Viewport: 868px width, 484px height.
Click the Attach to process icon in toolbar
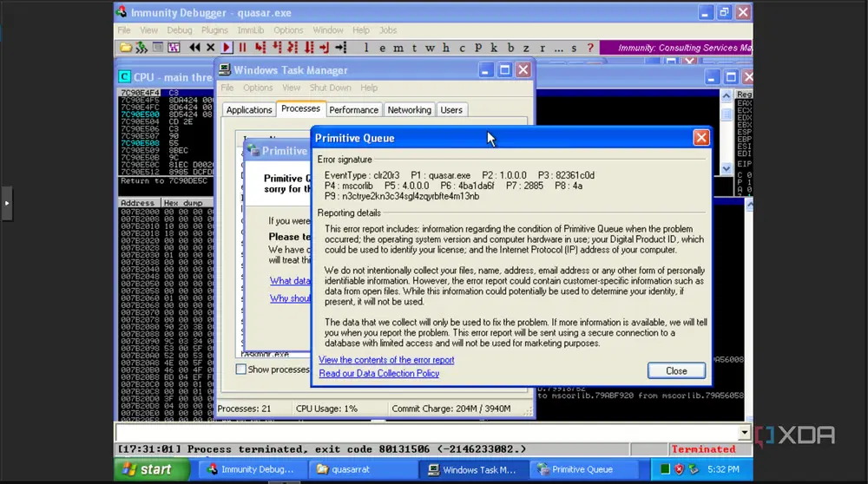(141, 48)
